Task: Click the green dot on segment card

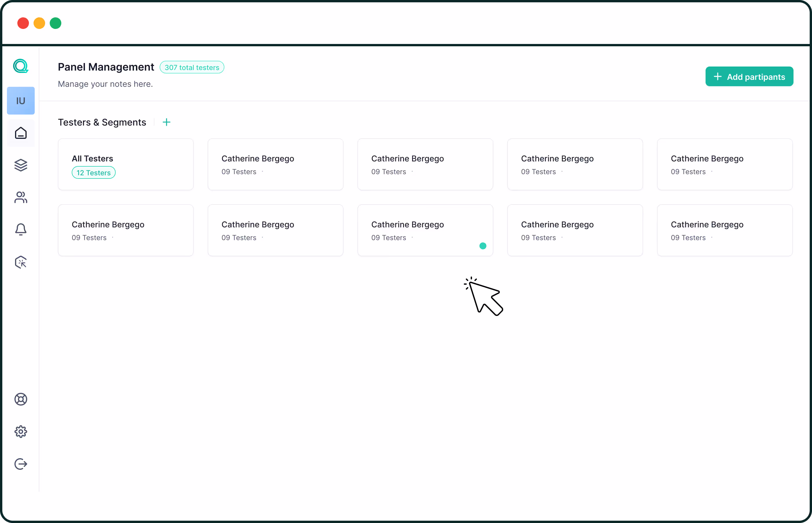Action: coord(483,246)
